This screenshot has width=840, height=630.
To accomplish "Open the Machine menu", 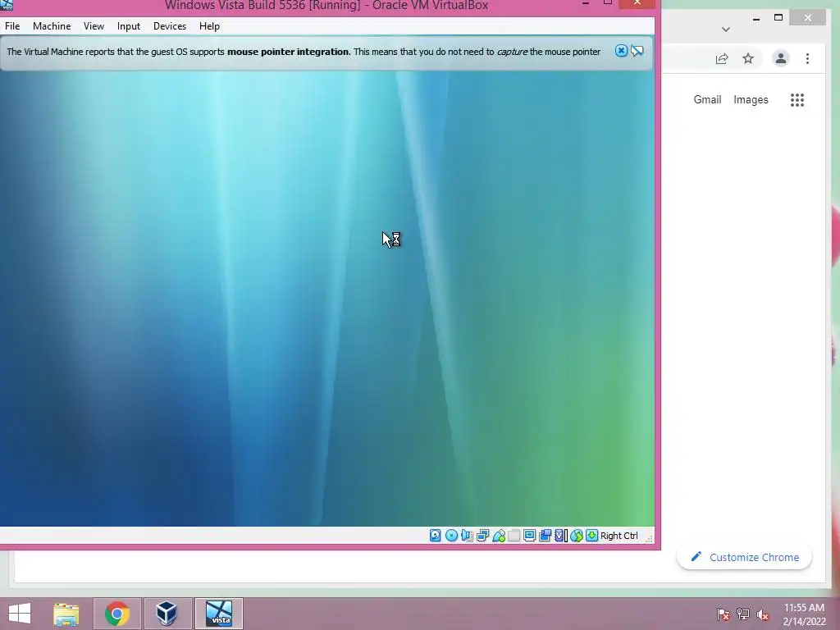I will click(52, 25).
